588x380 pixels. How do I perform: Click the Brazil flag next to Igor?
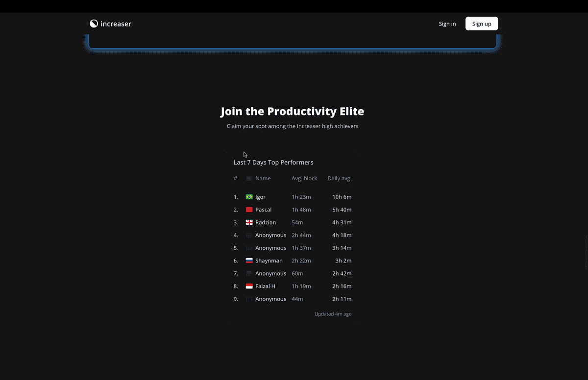pyautogui.click(x=249, y=197)
